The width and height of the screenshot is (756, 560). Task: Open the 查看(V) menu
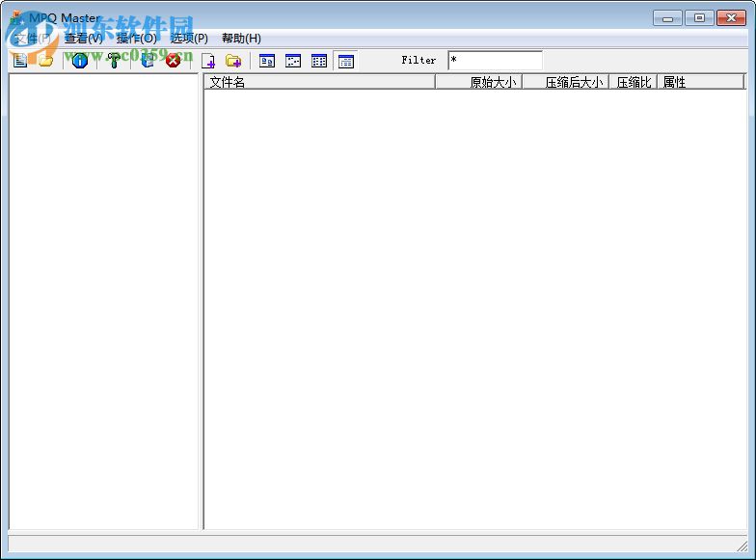tap(83, 39)
